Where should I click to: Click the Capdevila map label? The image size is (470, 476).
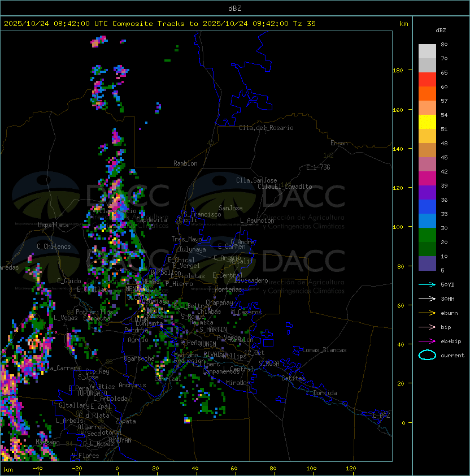point(151,220)
